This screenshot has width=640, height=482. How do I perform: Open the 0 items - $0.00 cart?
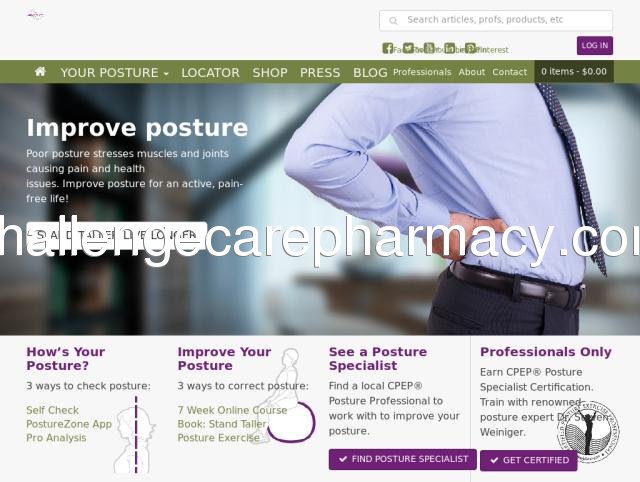click(x=574, y=71)
